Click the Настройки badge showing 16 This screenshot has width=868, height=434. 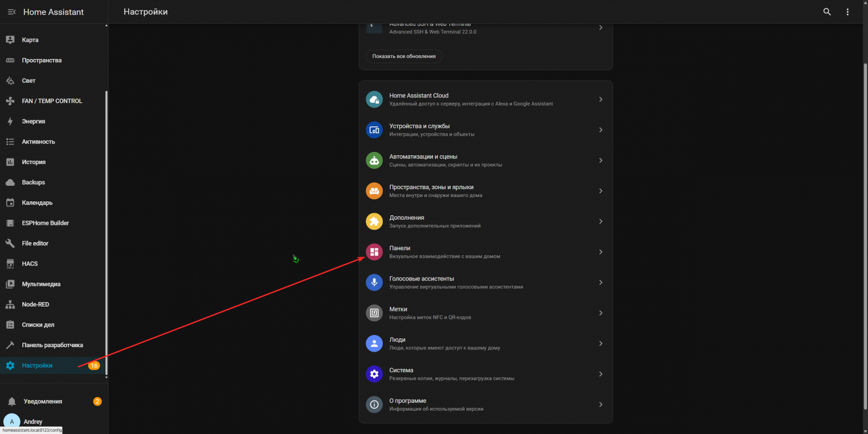point(94,366)
